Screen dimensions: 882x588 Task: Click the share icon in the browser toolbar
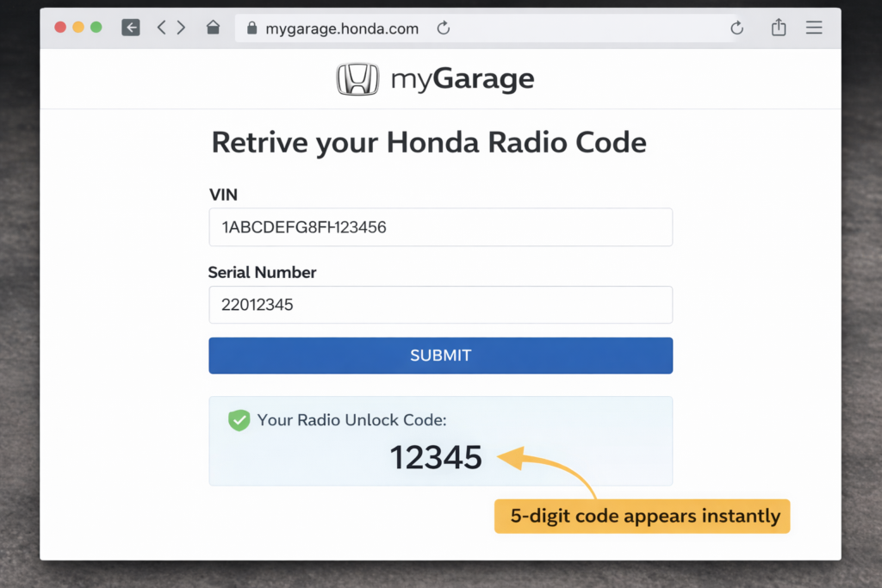coord(778,27)
